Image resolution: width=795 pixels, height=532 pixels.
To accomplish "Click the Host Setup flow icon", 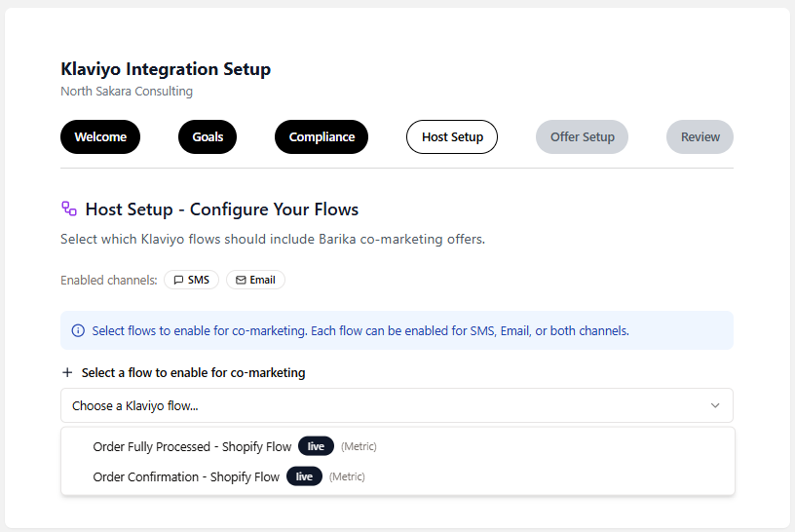I will point(69,209).
